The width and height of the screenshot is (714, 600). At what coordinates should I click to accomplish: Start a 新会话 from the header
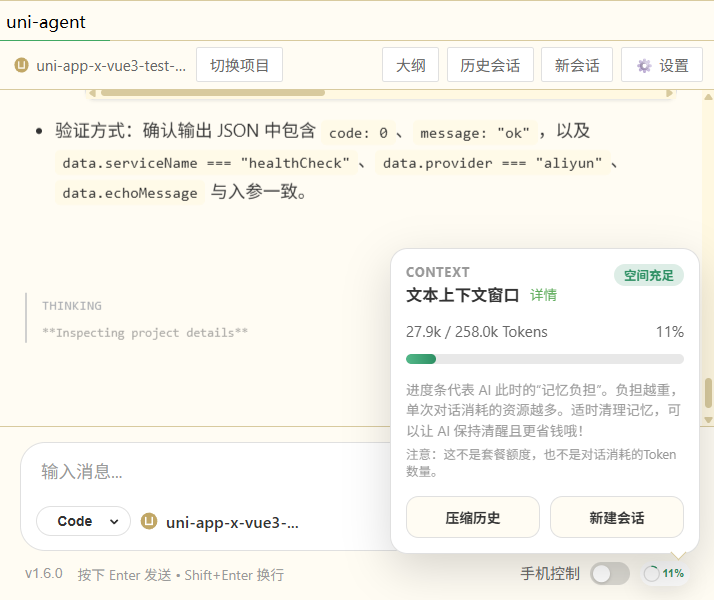577,66
